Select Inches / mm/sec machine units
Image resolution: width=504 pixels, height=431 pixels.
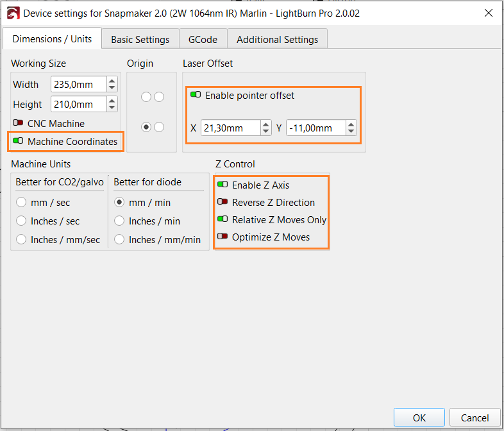[x=21, y=239]
